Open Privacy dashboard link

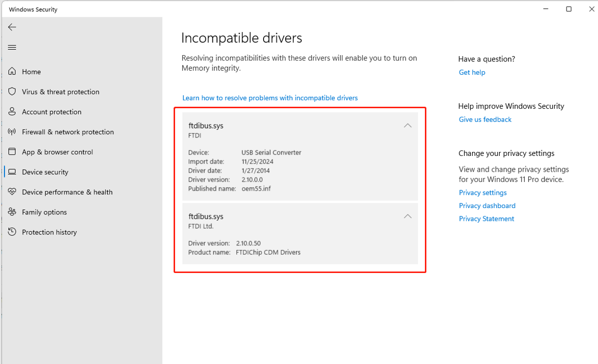487,206
